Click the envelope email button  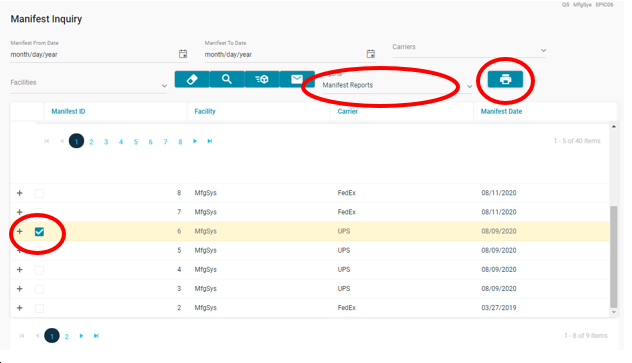(297, 79)
